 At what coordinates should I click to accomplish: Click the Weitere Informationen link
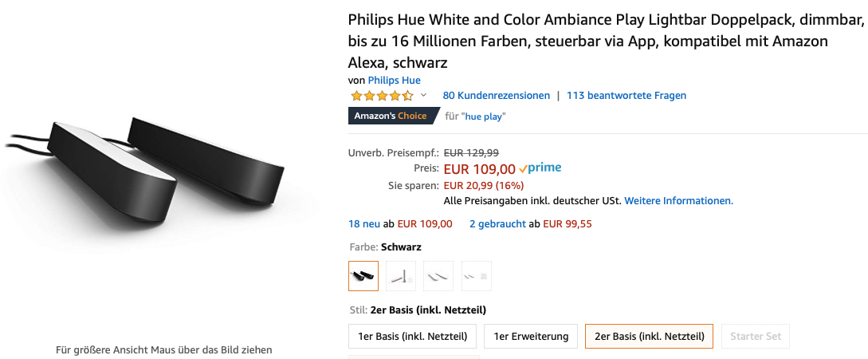(678, 200)
